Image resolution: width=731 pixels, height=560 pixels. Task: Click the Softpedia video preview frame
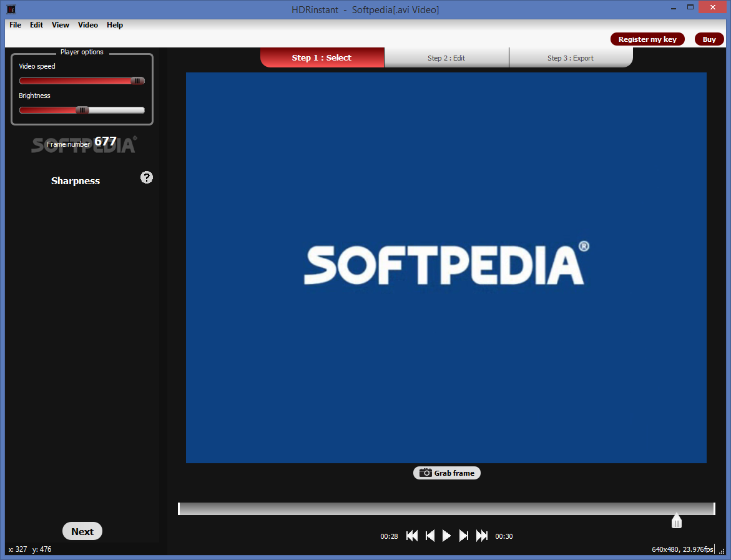coord(446,268)
